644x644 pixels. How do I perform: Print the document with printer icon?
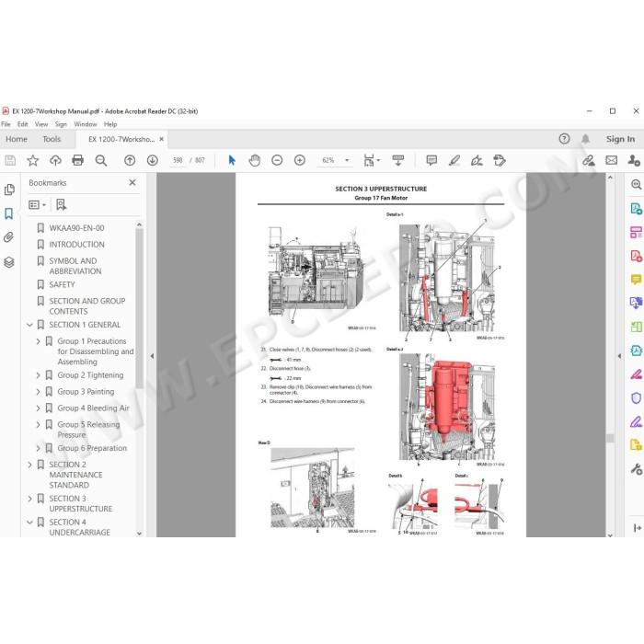[x=77, y=160]
